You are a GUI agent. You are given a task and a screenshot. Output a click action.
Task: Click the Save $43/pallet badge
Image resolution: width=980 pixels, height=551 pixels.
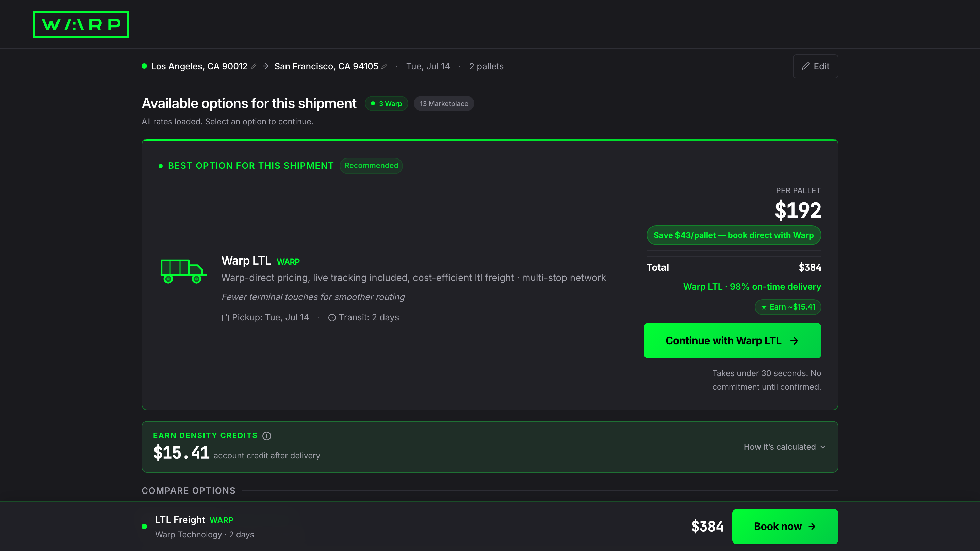(x=734, y=235)
